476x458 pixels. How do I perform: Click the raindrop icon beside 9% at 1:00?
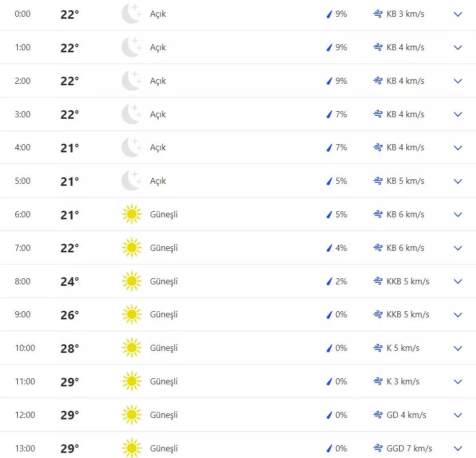pyautogui.click(x=329, y=48)
